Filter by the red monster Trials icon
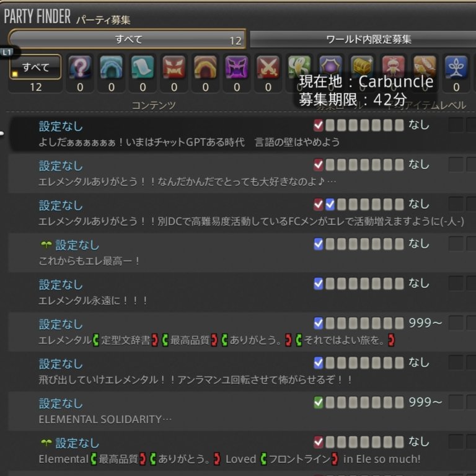 (x=174, y=67)
